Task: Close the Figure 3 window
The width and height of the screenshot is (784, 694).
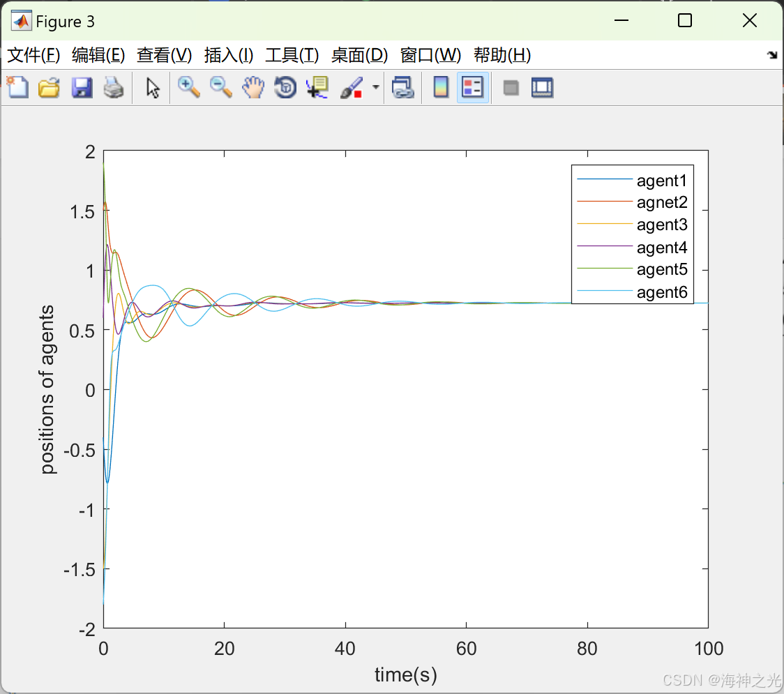Action: [x=750, y=20]
